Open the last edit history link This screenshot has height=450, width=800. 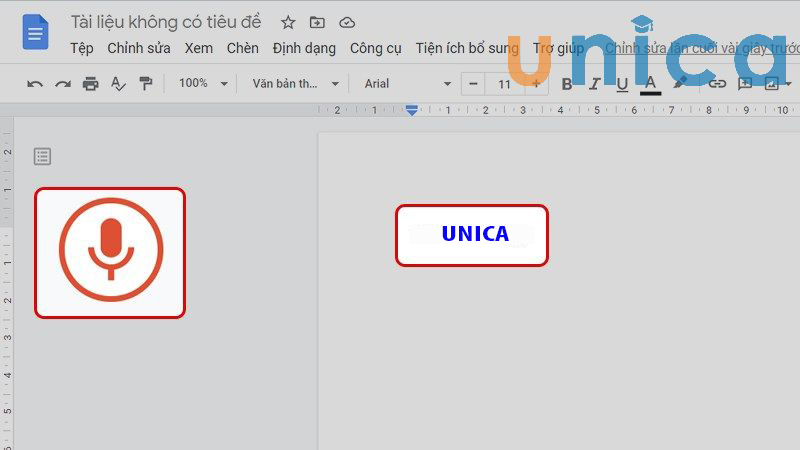tap(702, 48)
